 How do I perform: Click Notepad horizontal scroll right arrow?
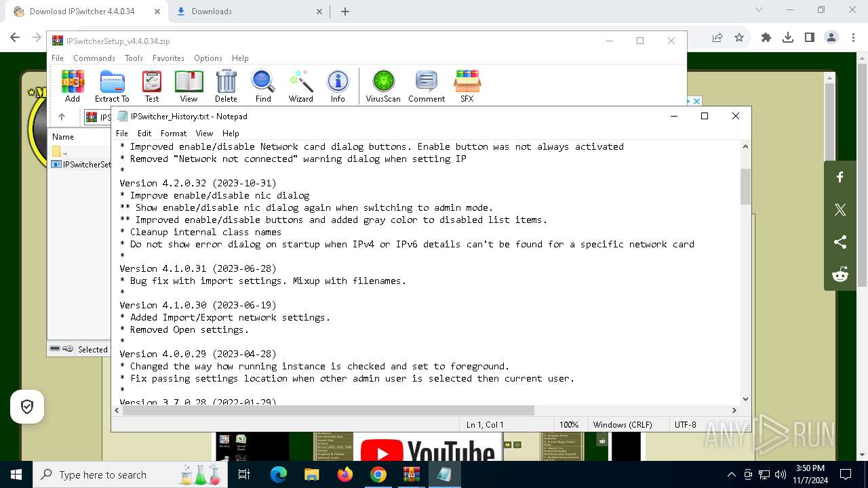point(734,410)
